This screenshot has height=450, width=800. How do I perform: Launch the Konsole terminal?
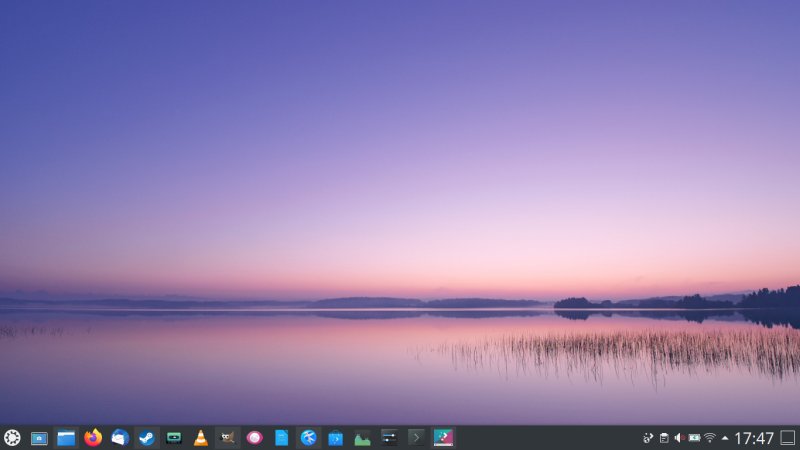click(x=416, y=438)
